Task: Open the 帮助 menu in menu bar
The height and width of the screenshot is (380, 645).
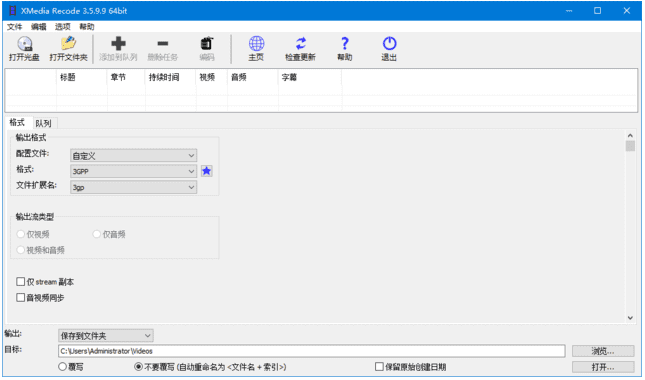Action: click(87, 27)
